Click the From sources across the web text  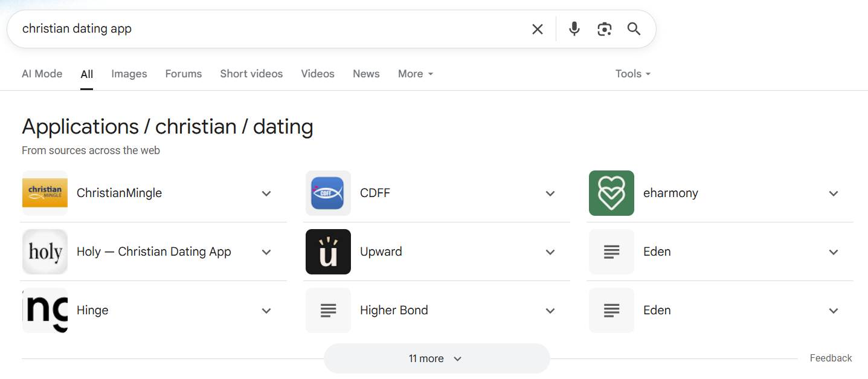pyautogui.click(x=91, y=151)
